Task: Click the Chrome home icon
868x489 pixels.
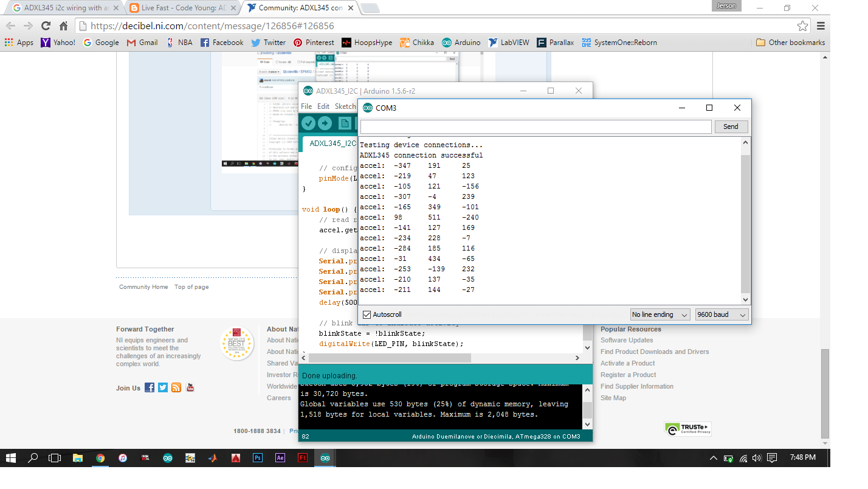Action: pos(63,26)
